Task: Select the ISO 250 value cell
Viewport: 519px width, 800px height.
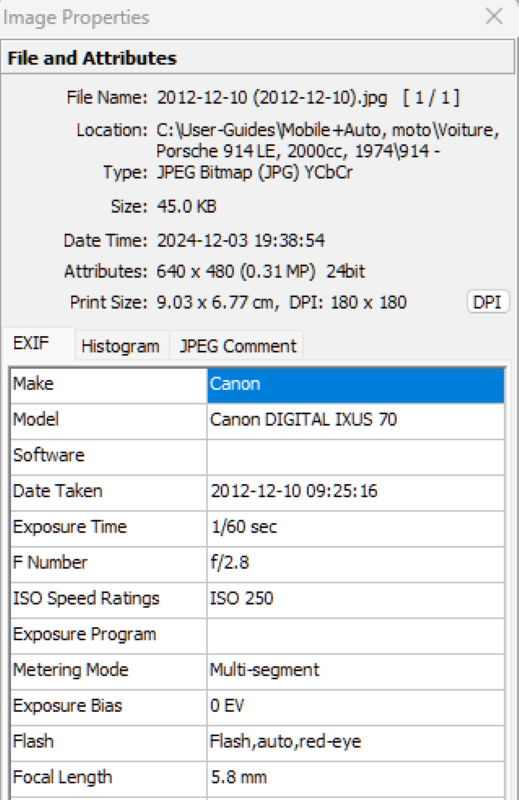Action: click(356, 600)
